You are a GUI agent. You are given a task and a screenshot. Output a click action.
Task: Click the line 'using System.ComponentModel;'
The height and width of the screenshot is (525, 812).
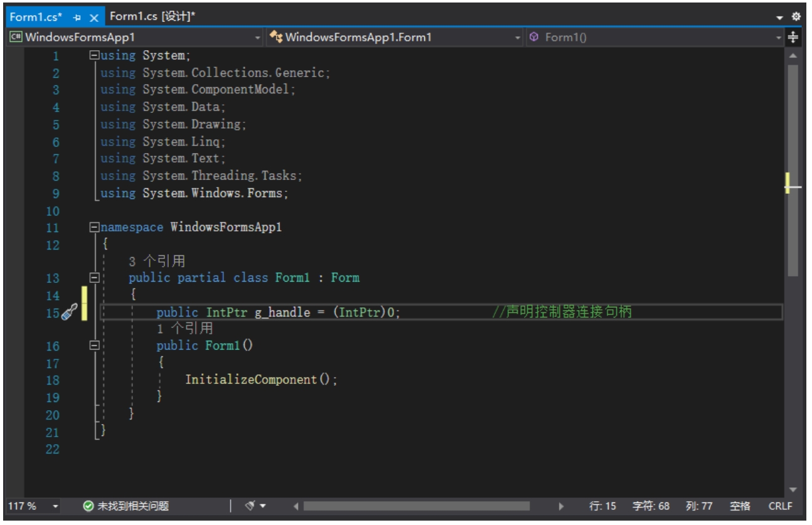(198, 90)
